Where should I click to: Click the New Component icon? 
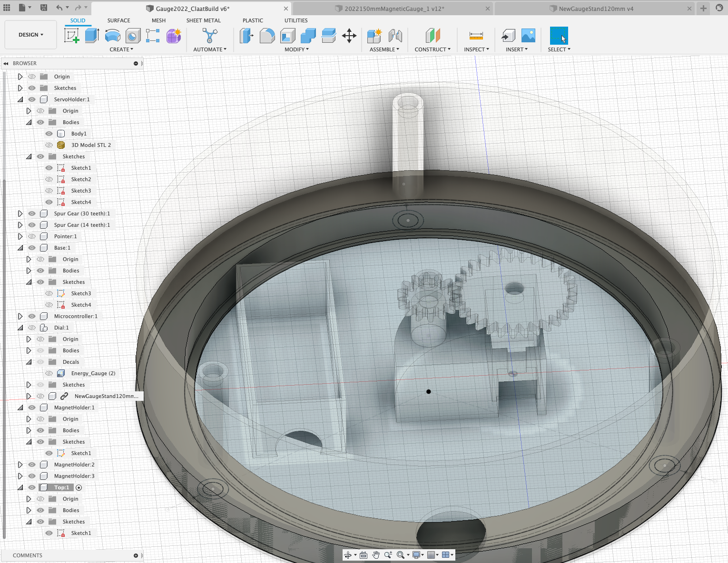(374, 36)
